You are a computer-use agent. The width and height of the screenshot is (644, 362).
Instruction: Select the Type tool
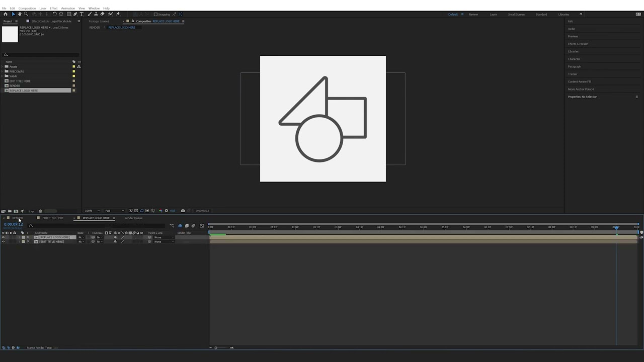pos(82,14)
